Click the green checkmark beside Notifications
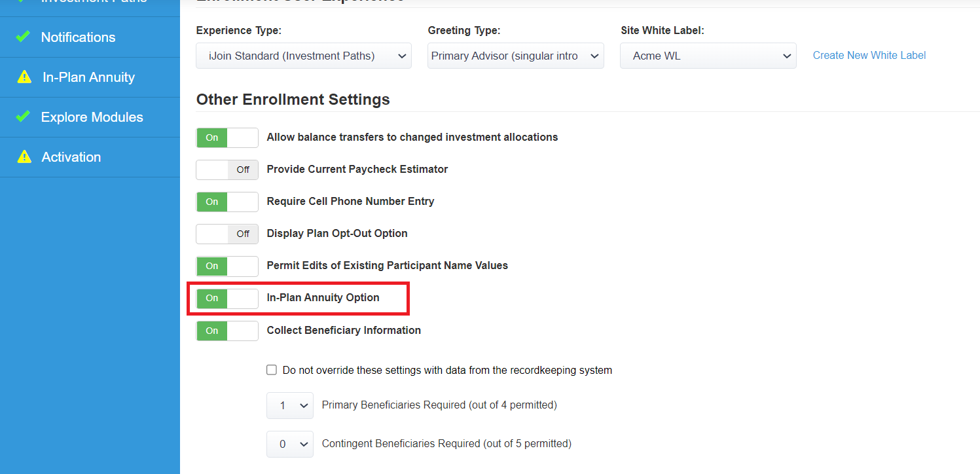This screenshot has width=980, height=474. click(23, 37)
